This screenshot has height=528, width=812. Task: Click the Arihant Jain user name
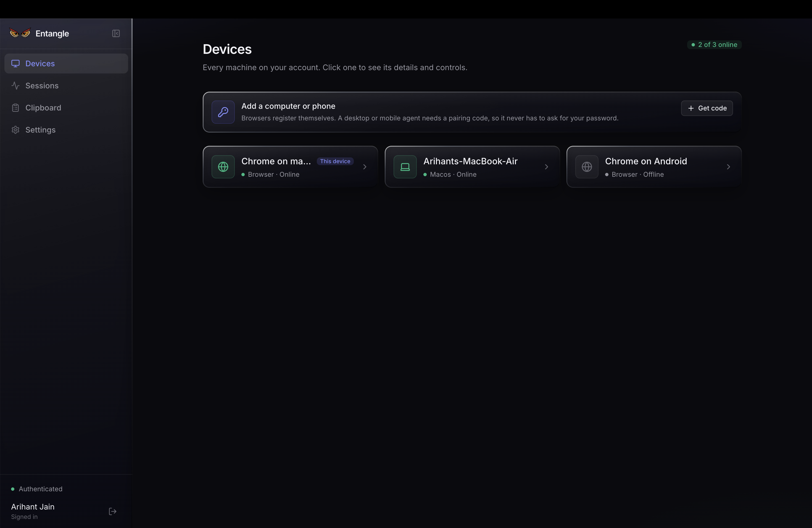(x=33, y=507)
